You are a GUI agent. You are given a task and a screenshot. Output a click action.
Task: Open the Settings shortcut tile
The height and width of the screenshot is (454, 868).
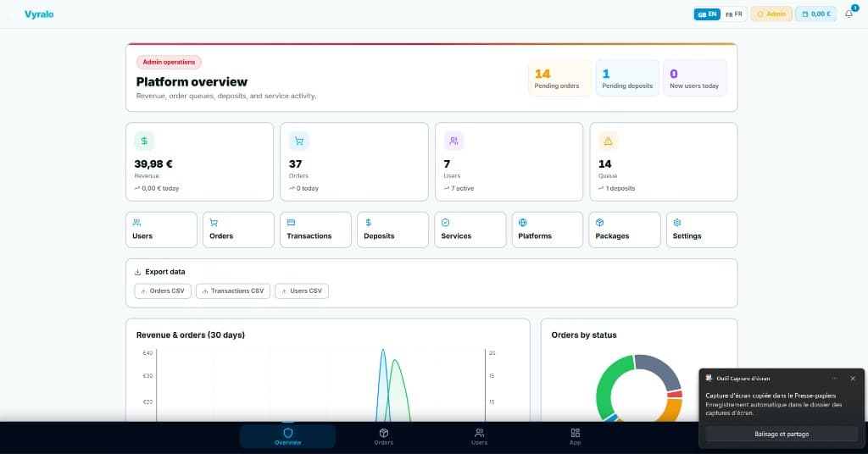pos(701,230)
